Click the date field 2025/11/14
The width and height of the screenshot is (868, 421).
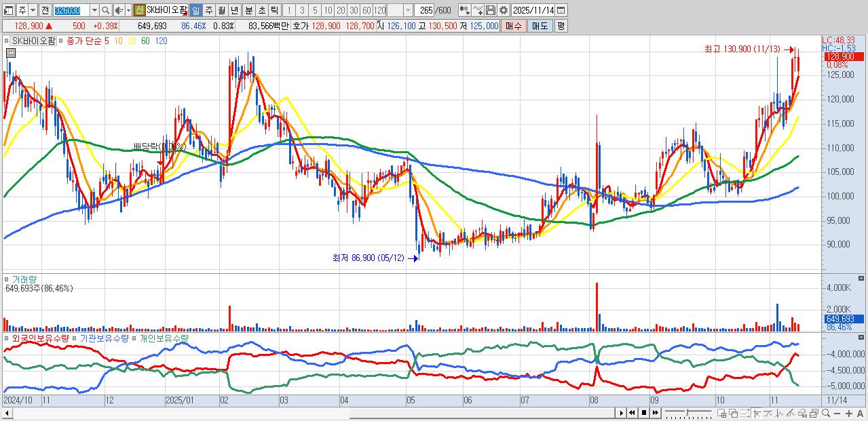pos(533,10)
